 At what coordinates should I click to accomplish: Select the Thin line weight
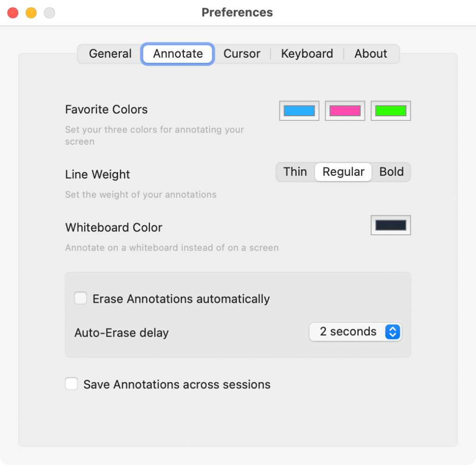pyautogui.click(x=295, y=172)
